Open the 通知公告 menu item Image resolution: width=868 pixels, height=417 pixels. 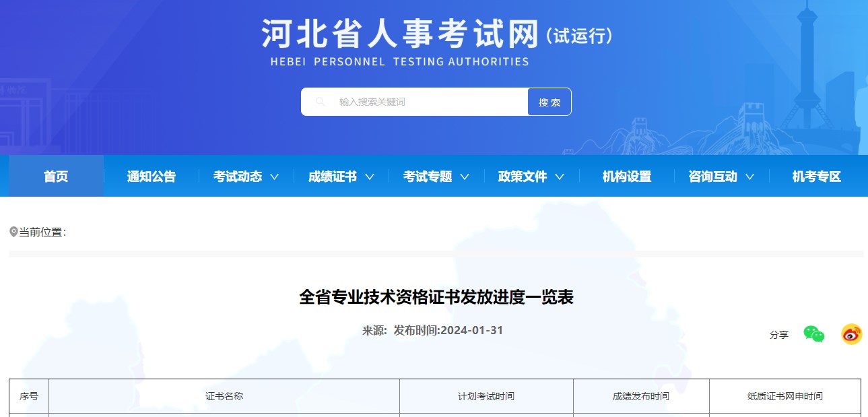click(149, 175)
